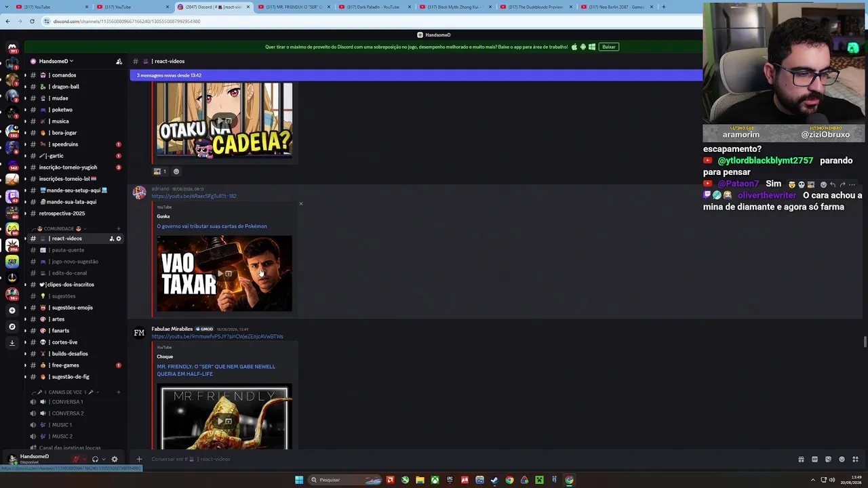
Task: Open Discord direct messages home icon
Action: coord(12,47)
